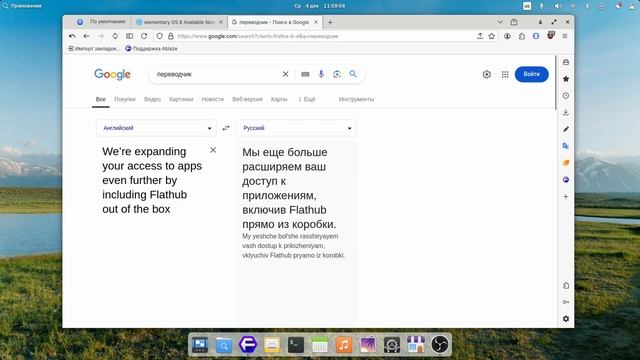The width and height of the screenshot is (640, 360).
Task: Open the translate tool in sidebar
Action: (566, 146)
